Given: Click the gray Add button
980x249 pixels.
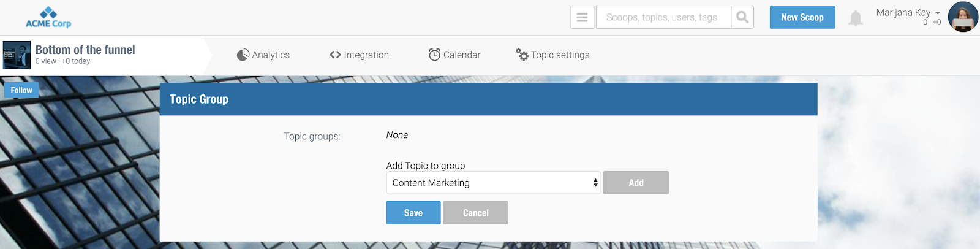Looking at the screenshot, I should [636, 183].
